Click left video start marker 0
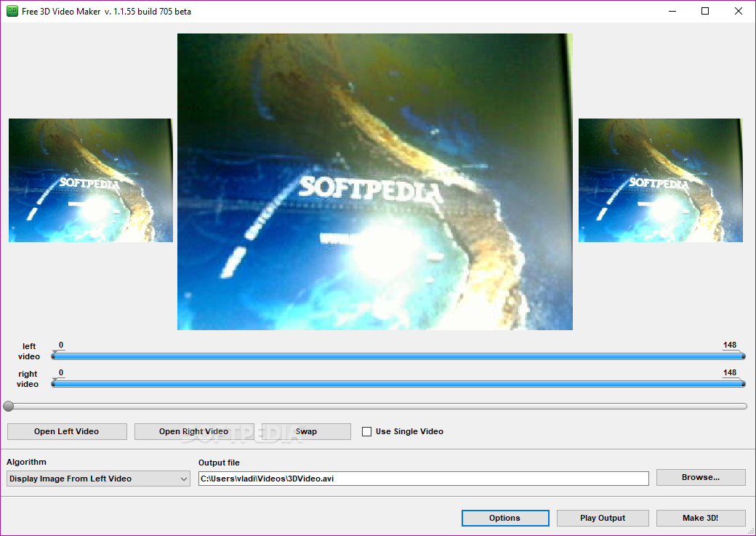The width and height of the screenshot is (756, 536). tap(61, 345)
